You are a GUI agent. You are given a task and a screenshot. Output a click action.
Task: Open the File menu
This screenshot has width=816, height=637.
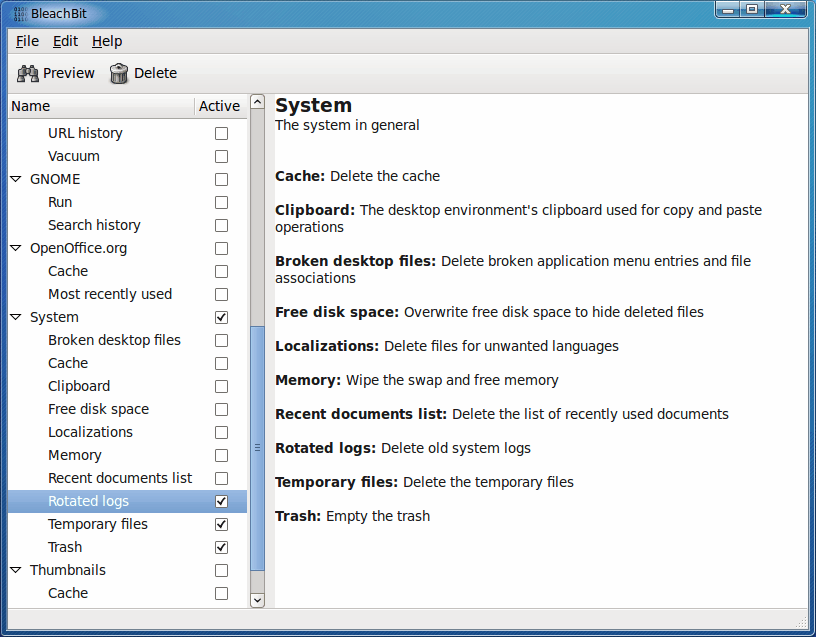click(27, 41)
